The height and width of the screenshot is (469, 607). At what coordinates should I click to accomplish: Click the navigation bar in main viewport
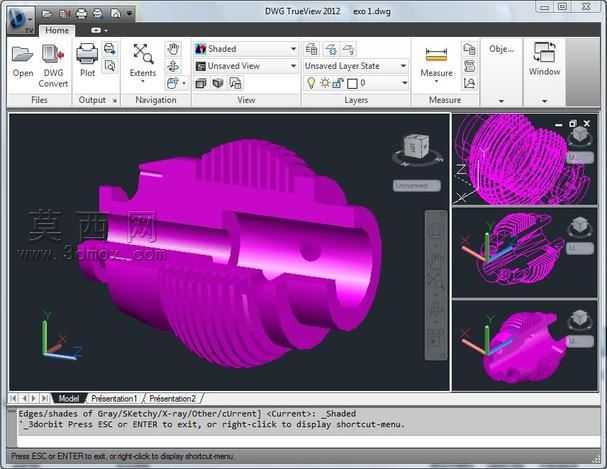pos(436,285)
